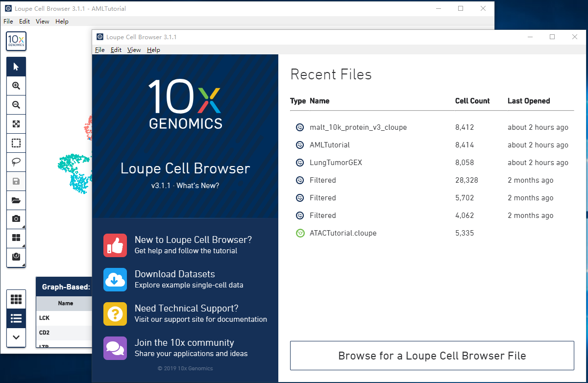Click the LungTumorGEX file type icon
Image resolution: width=588 pixels, height=383 pixels.
click(x=300, y=163)
